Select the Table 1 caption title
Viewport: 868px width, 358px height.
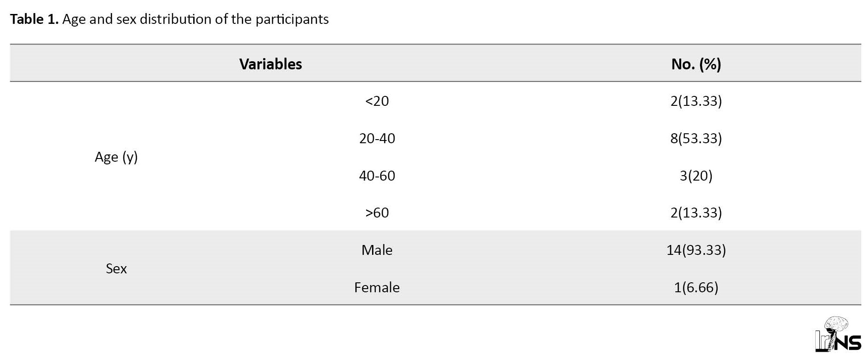click(169, 19)
